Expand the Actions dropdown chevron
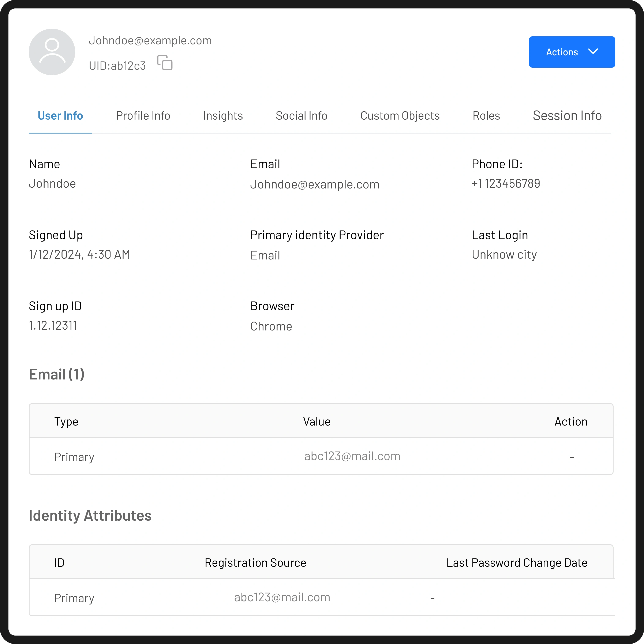The width and height of the screenshot is (644, 644). pyautogui.click(x=593, y=51)
